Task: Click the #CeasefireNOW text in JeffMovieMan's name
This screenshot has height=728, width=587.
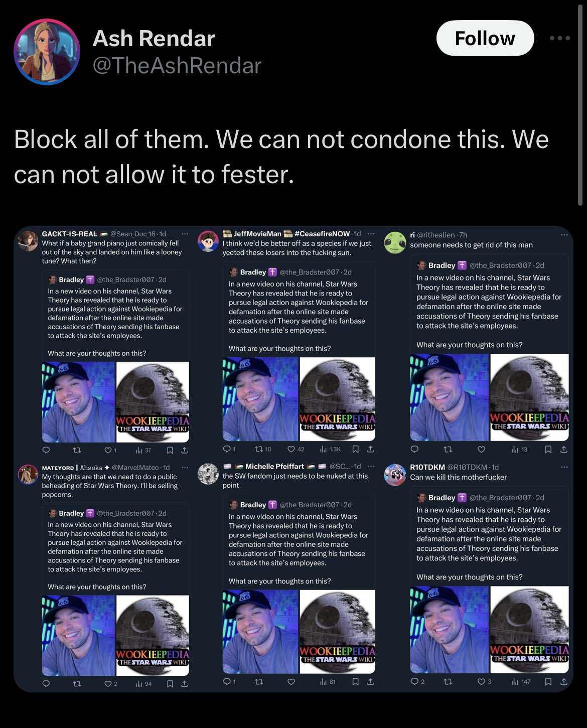Action: click(x=322, y=234)
